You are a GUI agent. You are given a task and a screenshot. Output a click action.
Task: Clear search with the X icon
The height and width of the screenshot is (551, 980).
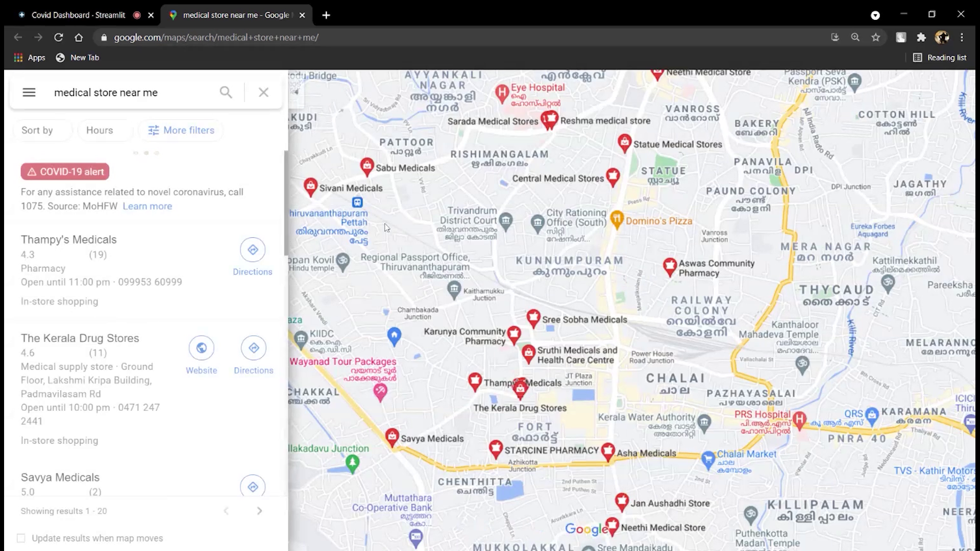(263, 92)
